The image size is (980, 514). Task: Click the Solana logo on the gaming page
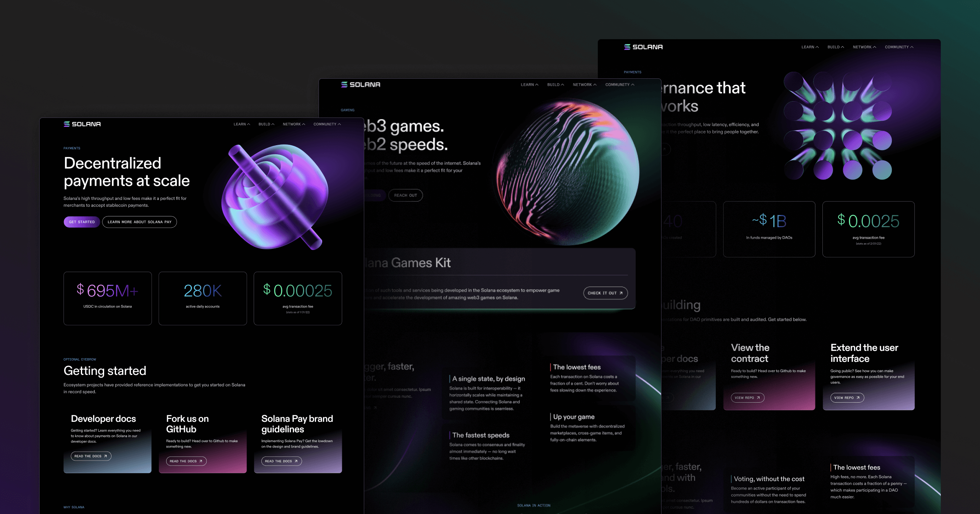(361, 84)
